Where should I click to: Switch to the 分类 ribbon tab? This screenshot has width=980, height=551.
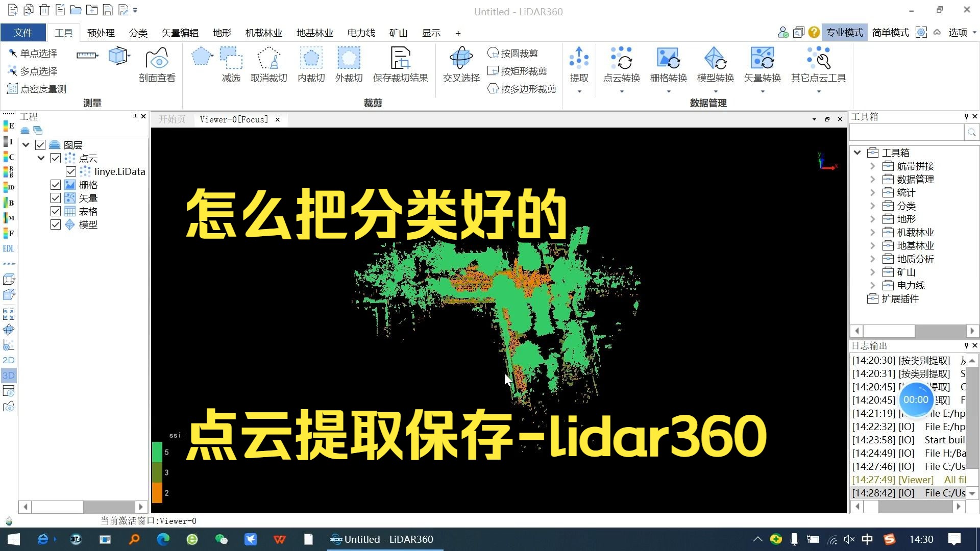pos(138,33)
